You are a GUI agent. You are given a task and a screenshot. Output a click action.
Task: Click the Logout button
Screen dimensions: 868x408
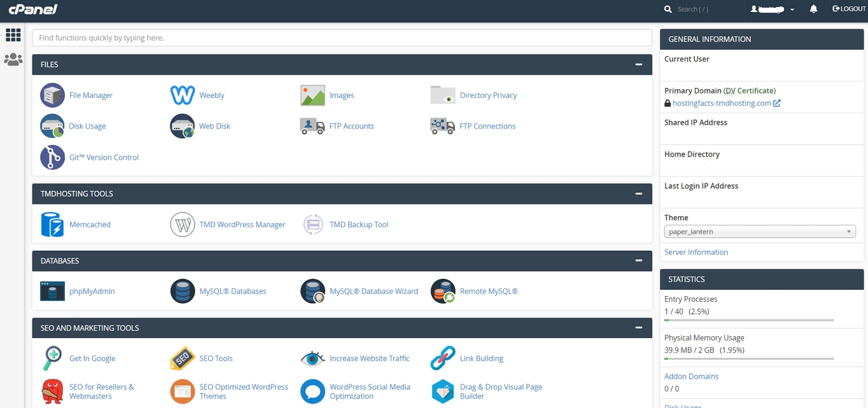(849, 9)
